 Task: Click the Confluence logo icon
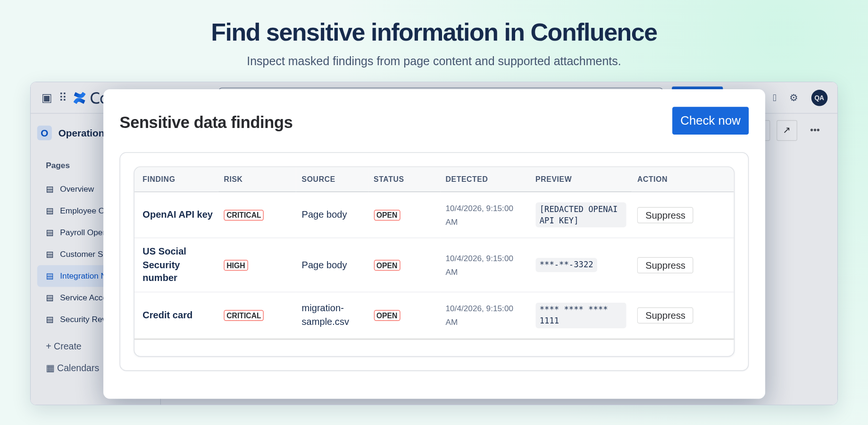(80, 98)
